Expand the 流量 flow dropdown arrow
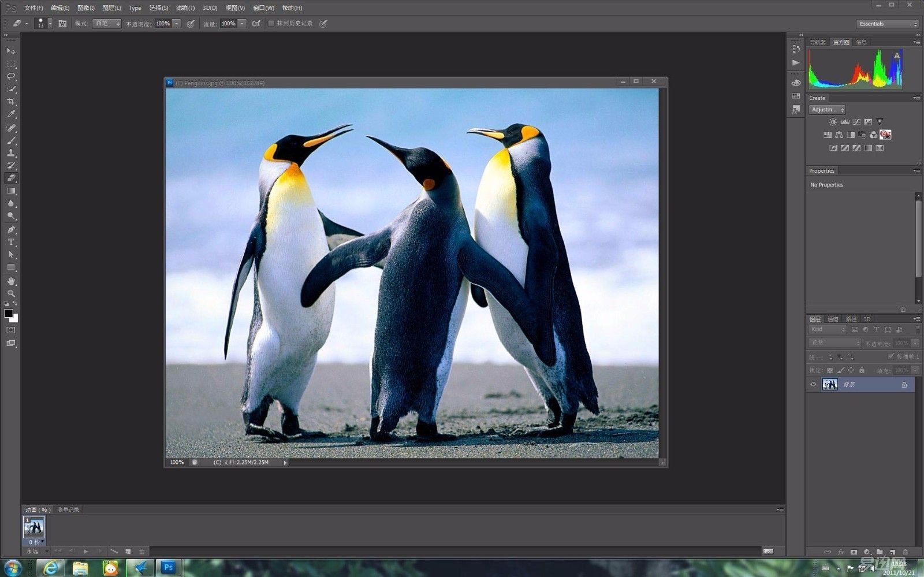Viewport: 924px width, 577px height. [x=243, y=24]
